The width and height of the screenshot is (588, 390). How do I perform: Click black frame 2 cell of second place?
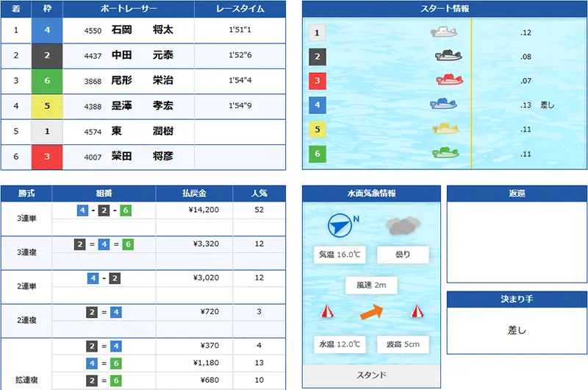point(47,55)
